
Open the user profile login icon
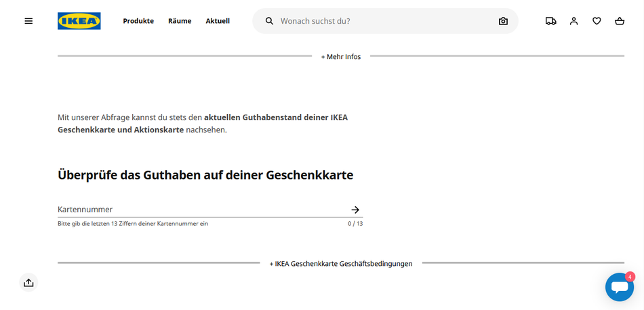pos(573,21)
